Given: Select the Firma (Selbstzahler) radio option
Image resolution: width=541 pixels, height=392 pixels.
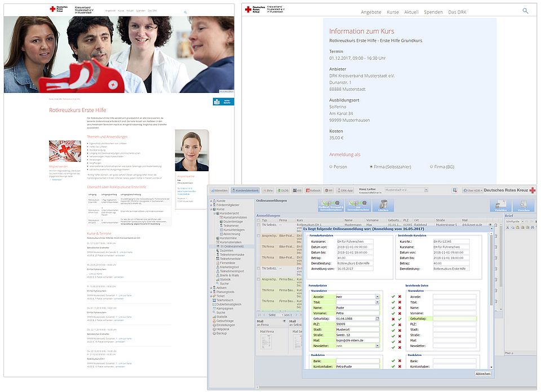Looking at the screenshot, I should pyautogui.click(x=371, y=167).
